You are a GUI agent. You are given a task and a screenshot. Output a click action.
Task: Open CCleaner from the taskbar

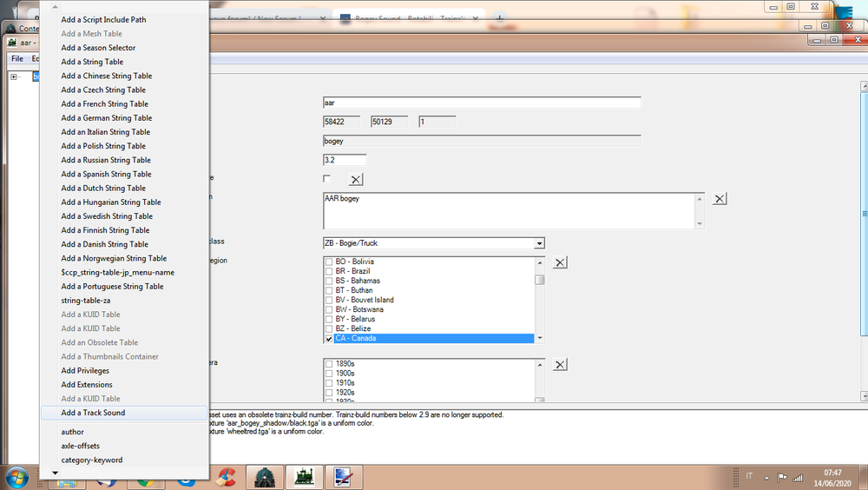226,477
